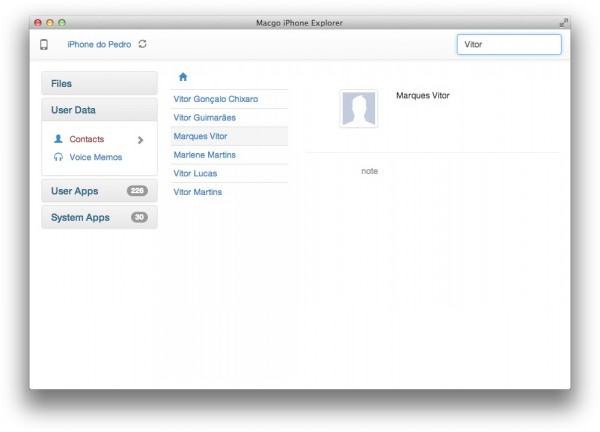The image size is (600, 432).
Task: Open the Files section
Action: (99, 83)
